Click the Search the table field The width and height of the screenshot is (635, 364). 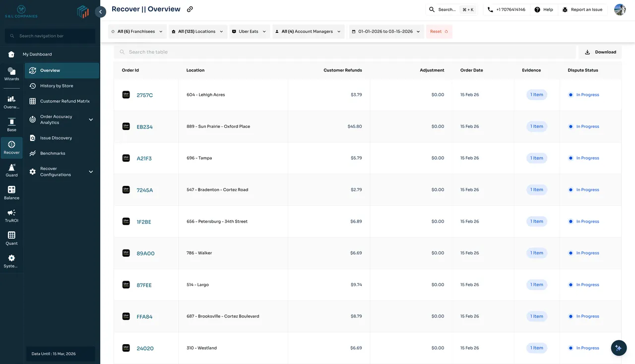coord(345,52)
